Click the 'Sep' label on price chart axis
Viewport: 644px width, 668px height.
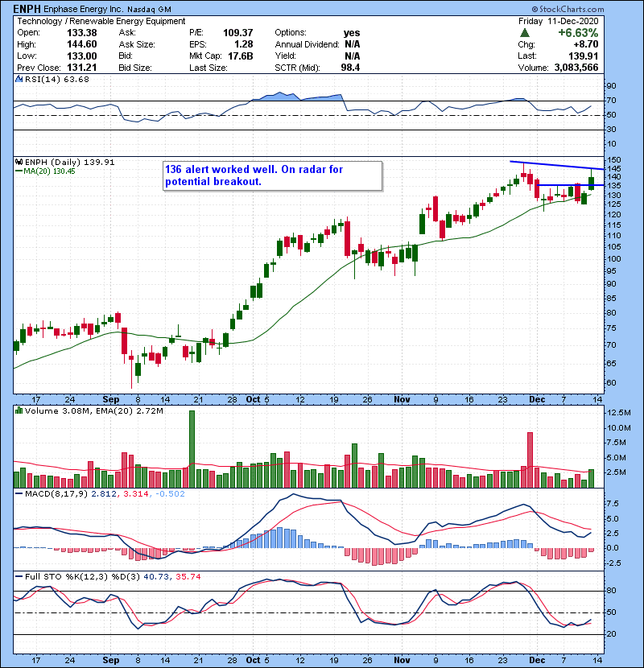[111, 400]
